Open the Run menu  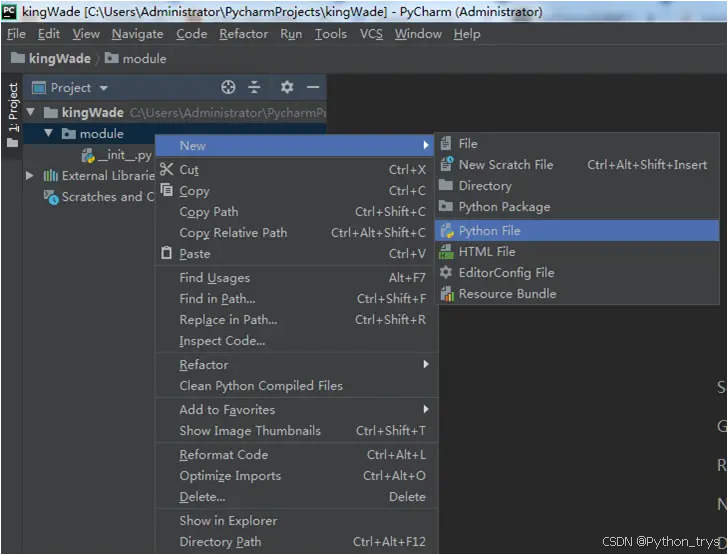291,34
